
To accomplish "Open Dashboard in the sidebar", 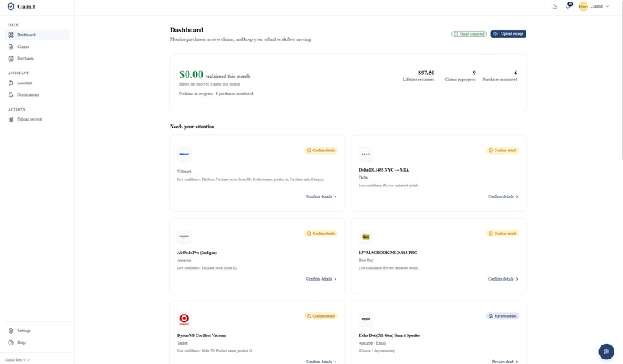I will pos(37,35).
